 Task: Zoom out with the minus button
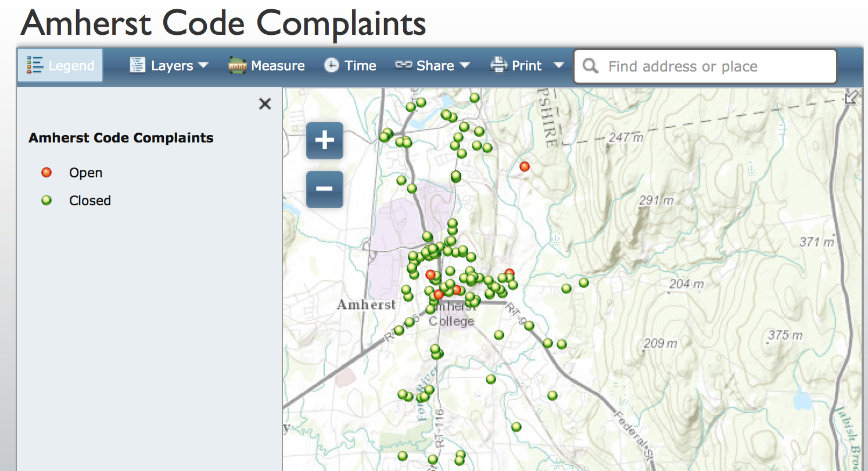(324, 189)
